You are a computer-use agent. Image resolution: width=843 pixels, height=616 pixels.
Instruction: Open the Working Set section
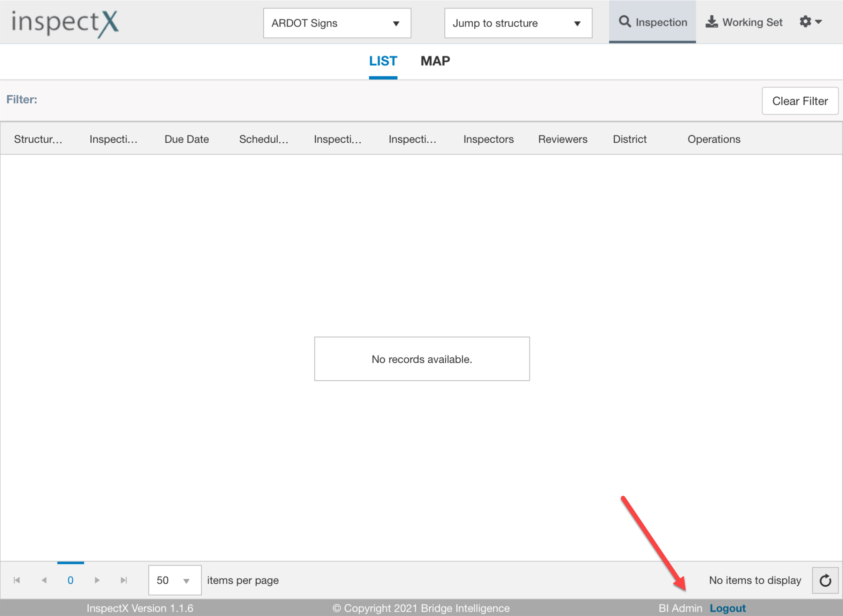coord(744,22)
